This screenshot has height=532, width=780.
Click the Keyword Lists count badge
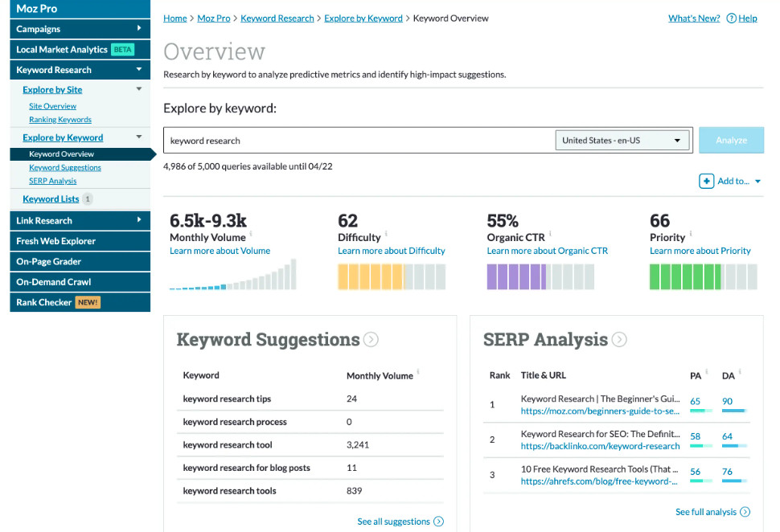pos(88,198)
